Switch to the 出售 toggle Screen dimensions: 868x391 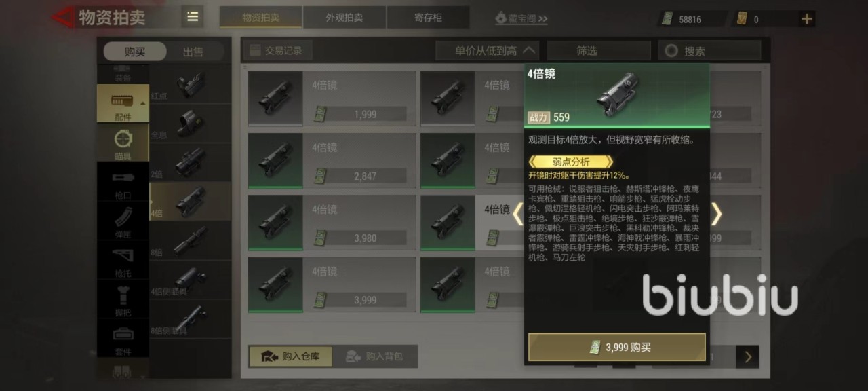tap(193, 52)
